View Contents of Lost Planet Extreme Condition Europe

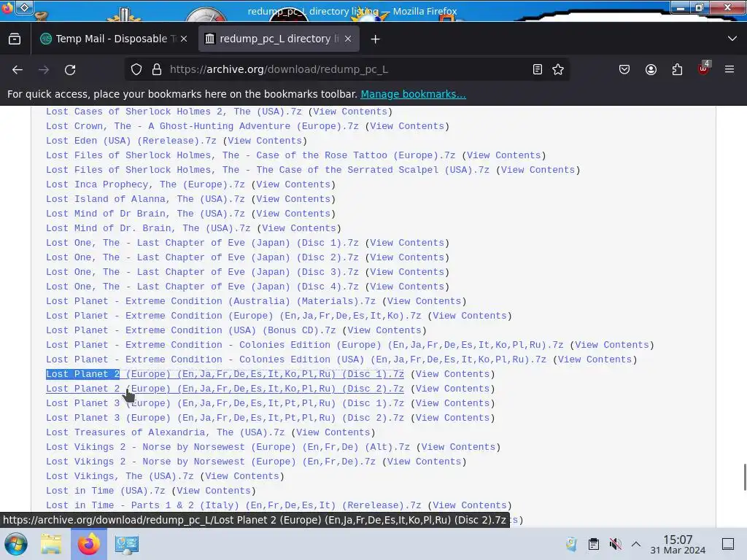[470, 316]
